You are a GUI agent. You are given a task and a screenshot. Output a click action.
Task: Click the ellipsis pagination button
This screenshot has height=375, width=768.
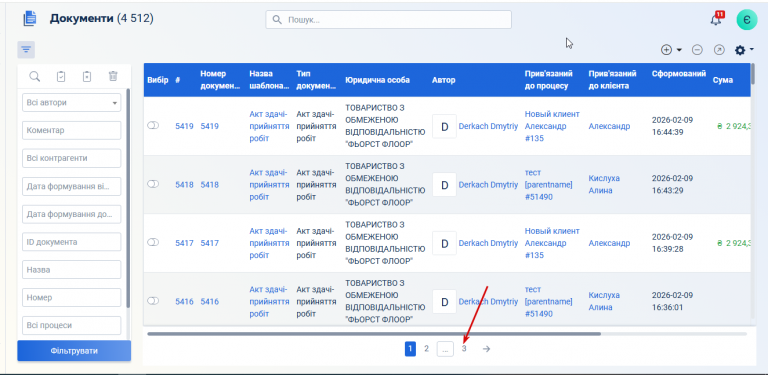point(445,349)
